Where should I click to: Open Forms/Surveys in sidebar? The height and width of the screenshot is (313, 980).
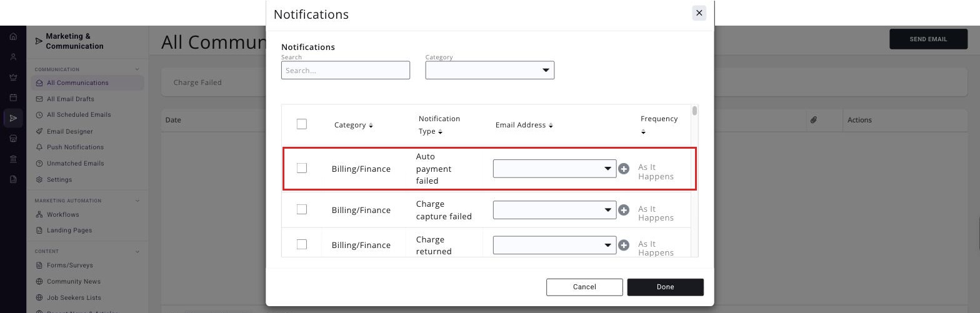[69, 266]
